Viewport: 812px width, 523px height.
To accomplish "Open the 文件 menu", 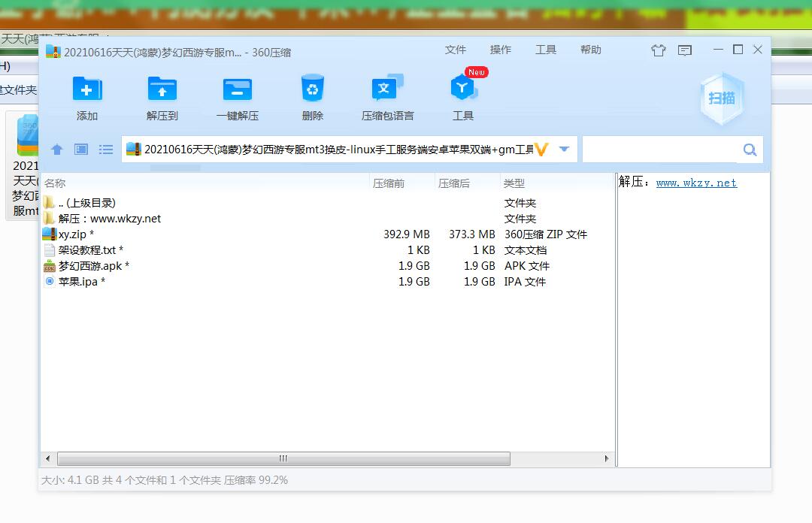I will point(455,50).
